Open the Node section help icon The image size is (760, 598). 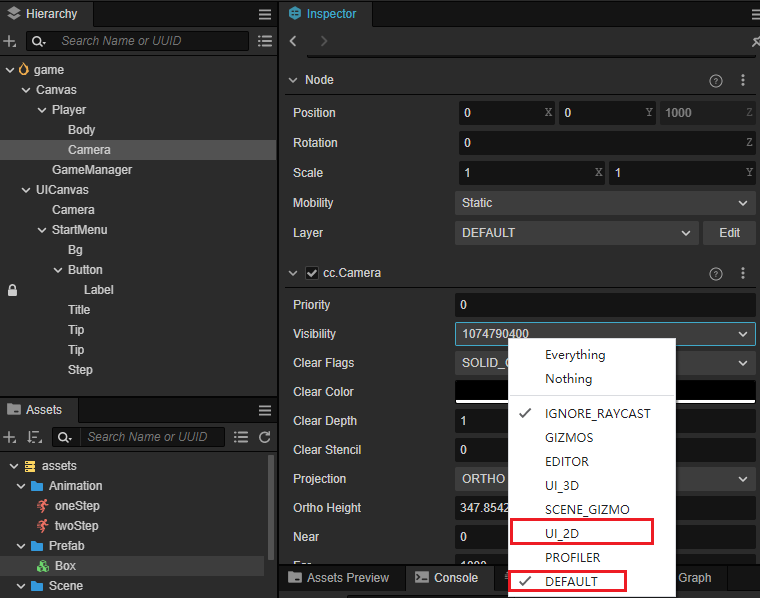pyautogui.click(x=715, y=80)
